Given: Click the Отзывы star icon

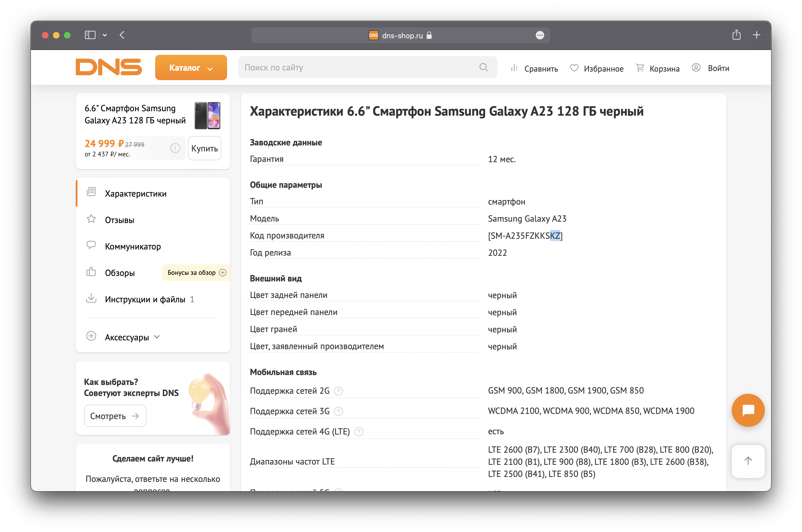Looking at the screenshot, I should pyautogui.click(x=91, y=219).
